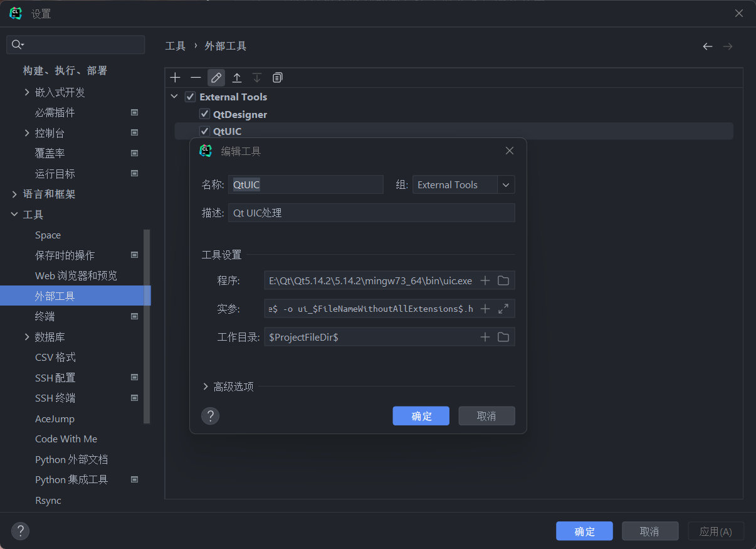This screenshot has width=756, height=549.
Task: Open the 组 External Tools dropdown
Action: click(506, 185)
